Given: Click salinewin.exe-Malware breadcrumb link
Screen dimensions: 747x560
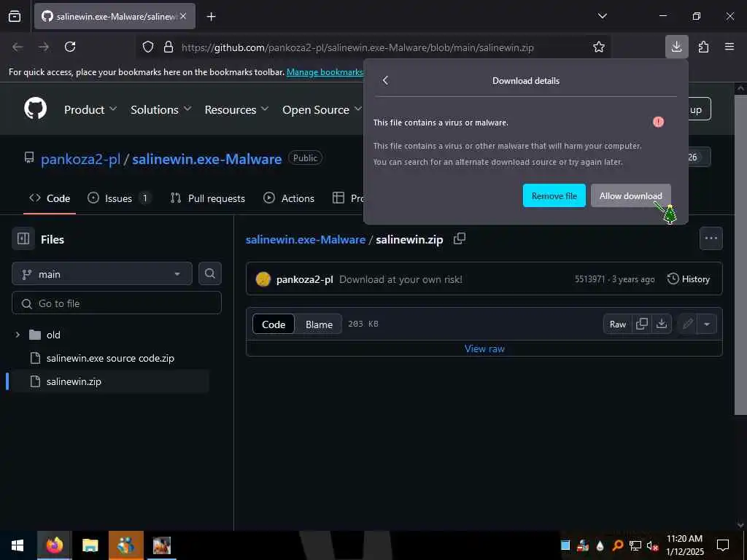Looking at the screenshot, I should coord(306,239).
